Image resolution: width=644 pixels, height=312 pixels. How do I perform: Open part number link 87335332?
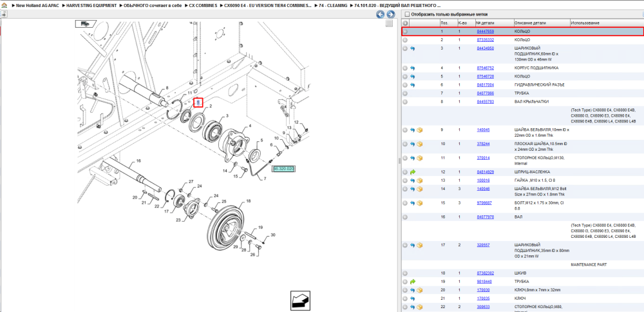(485, 40)
